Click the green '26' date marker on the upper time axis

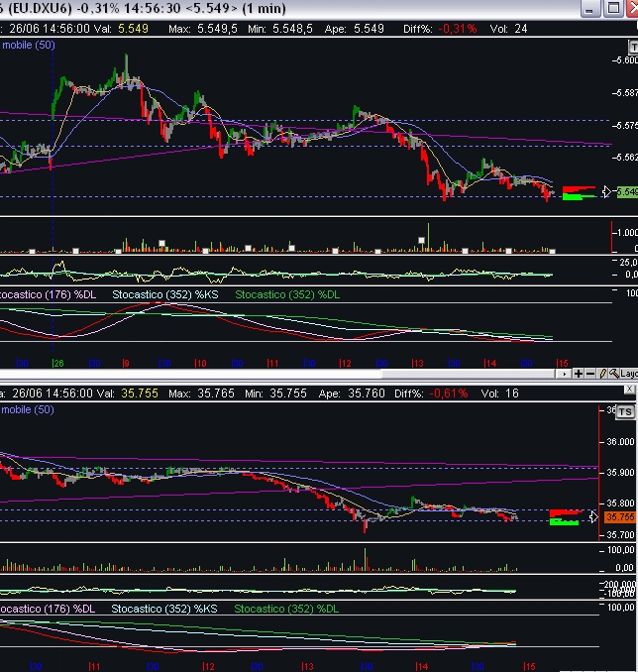point(57,364)
